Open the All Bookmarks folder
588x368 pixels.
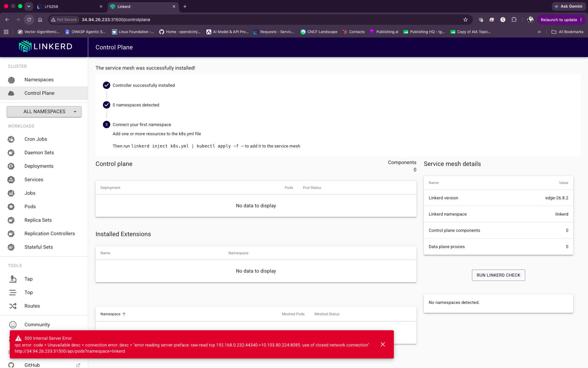(x=567, y=32)
